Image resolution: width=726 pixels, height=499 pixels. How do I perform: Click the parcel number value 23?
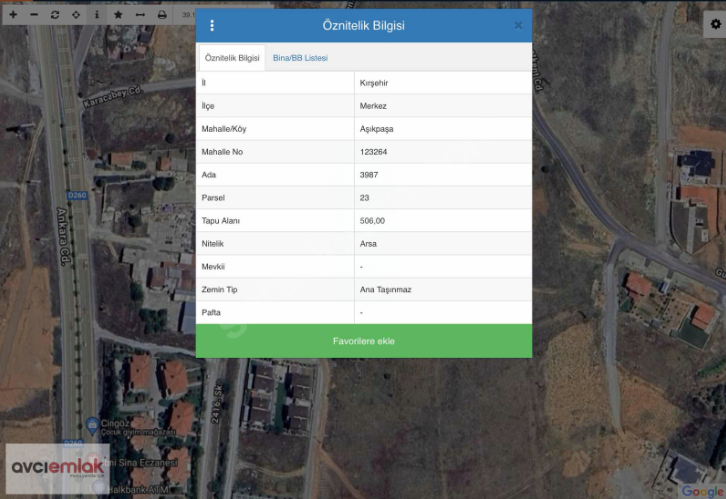[x=365, y=198]
